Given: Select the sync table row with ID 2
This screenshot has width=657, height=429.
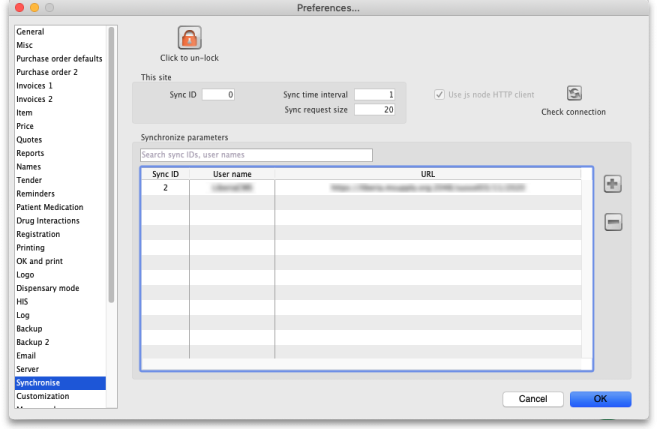Looking at the screenshot, I should [360, 187].
